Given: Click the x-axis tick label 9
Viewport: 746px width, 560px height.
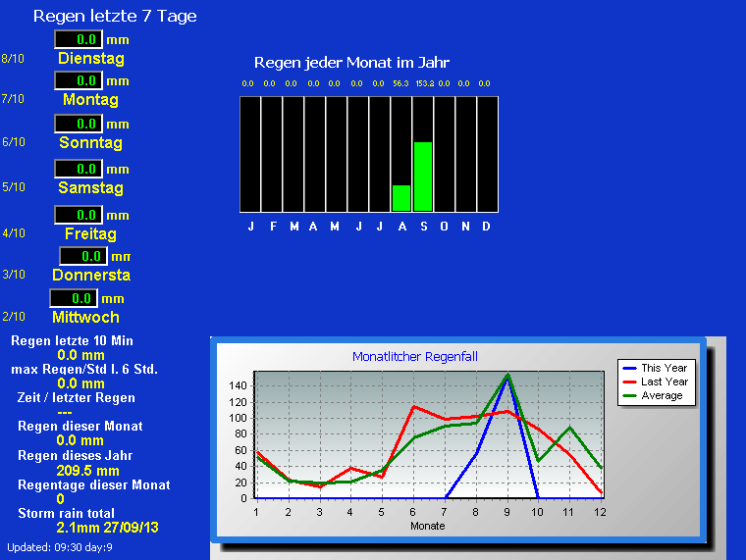Looking at the screenshot, I should 507,512.
